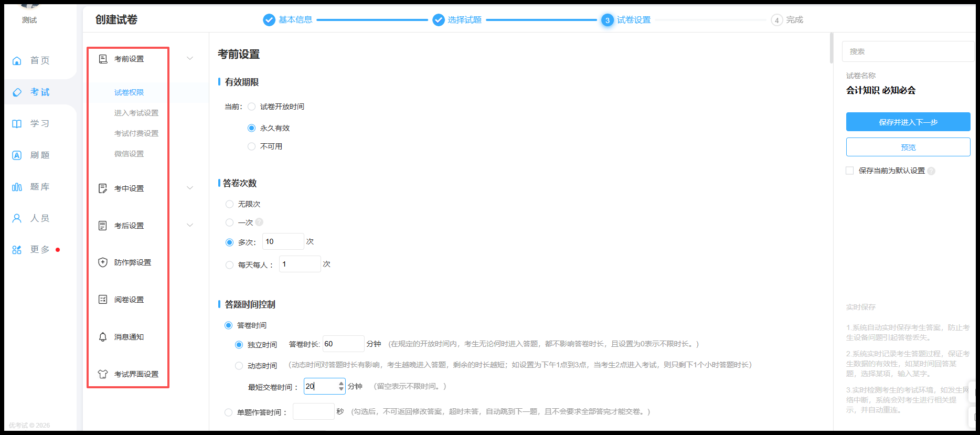Select 独立时间 radio option
Image resolution: width=980 pixels, height=435 pixels.
coord(239,345)
